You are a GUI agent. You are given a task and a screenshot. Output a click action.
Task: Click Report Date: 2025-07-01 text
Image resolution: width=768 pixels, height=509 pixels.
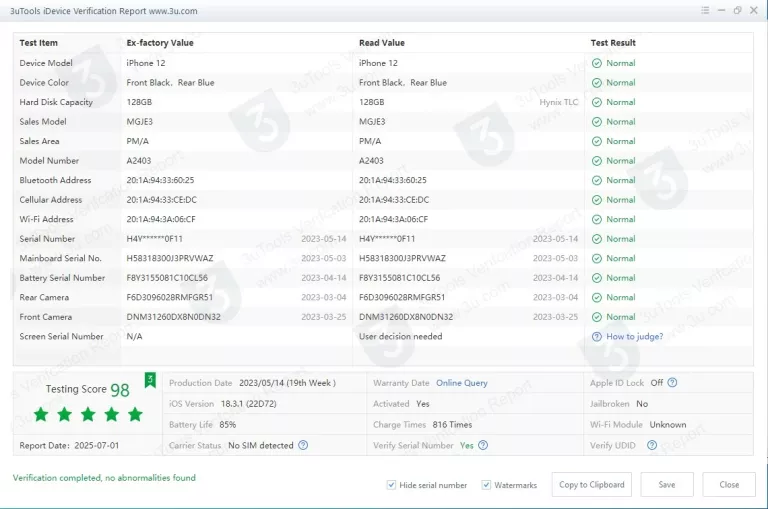(x=69, y=445)
